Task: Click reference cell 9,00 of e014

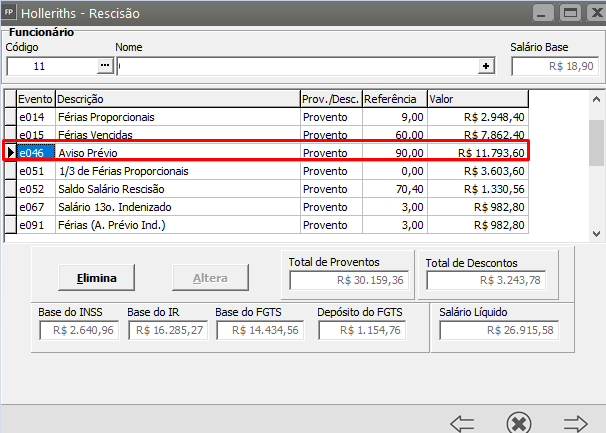Action: click(x=395, y=117)
